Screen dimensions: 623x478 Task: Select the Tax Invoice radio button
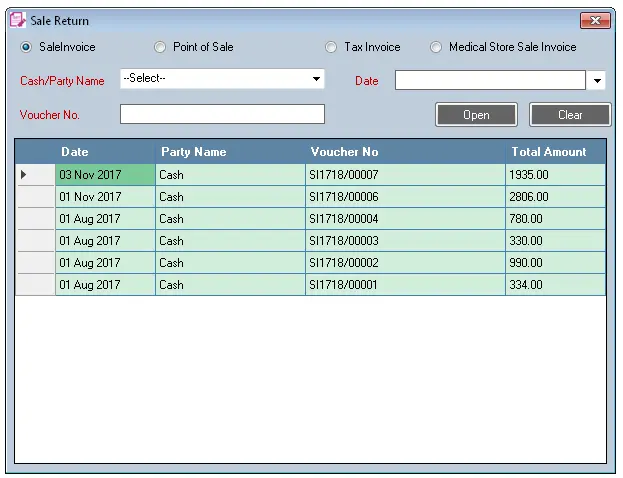331,47
